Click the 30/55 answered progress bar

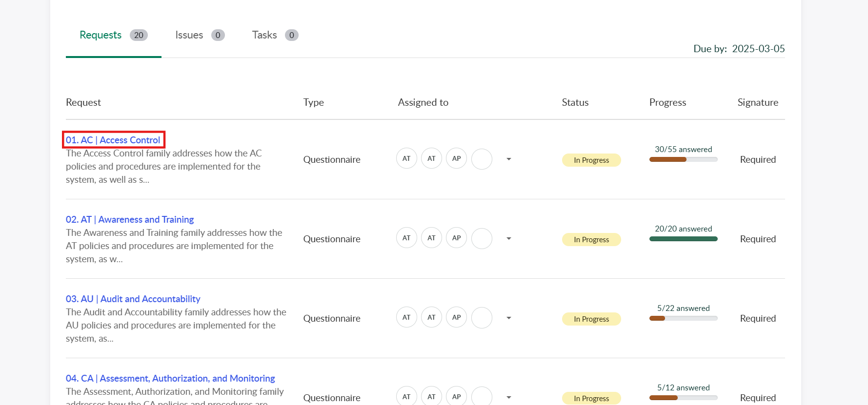click(683, 159)
